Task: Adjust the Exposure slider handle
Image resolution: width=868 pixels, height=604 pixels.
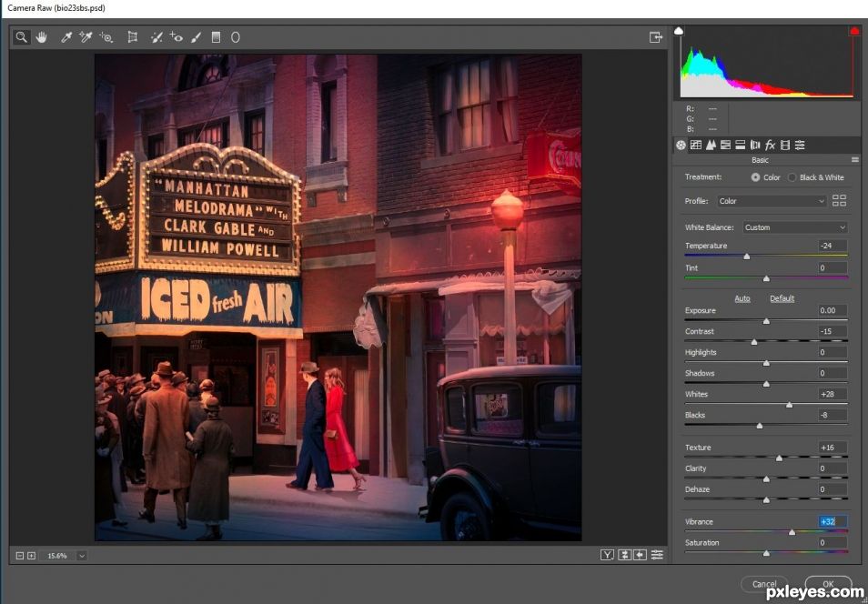Action: point(766,322)
